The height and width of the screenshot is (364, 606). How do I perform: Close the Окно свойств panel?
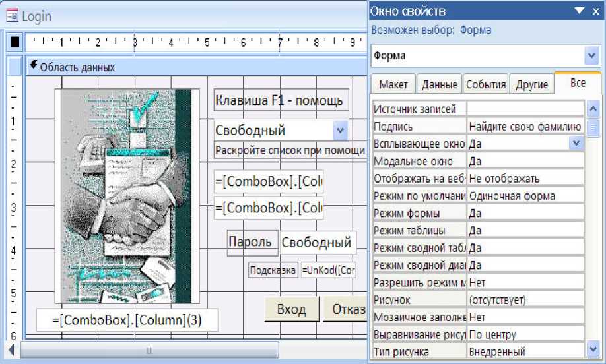point(595,12)
